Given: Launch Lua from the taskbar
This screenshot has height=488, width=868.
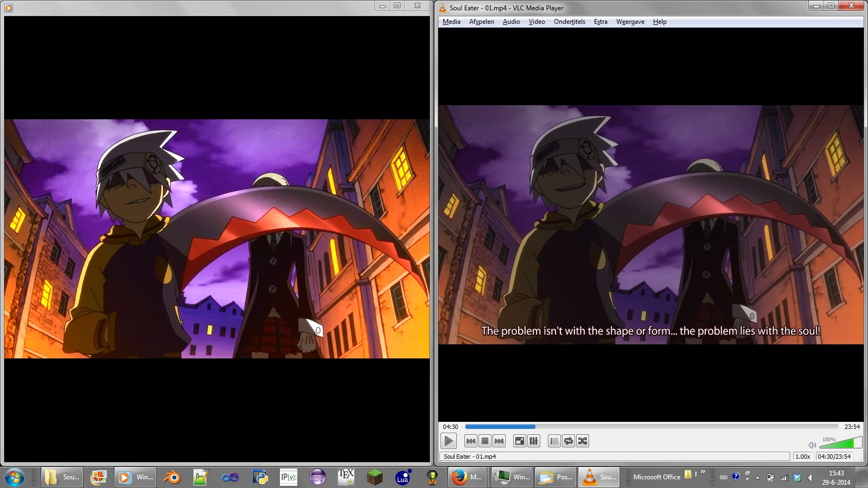Looking at the screenshot, I should [x=403, y=477].
